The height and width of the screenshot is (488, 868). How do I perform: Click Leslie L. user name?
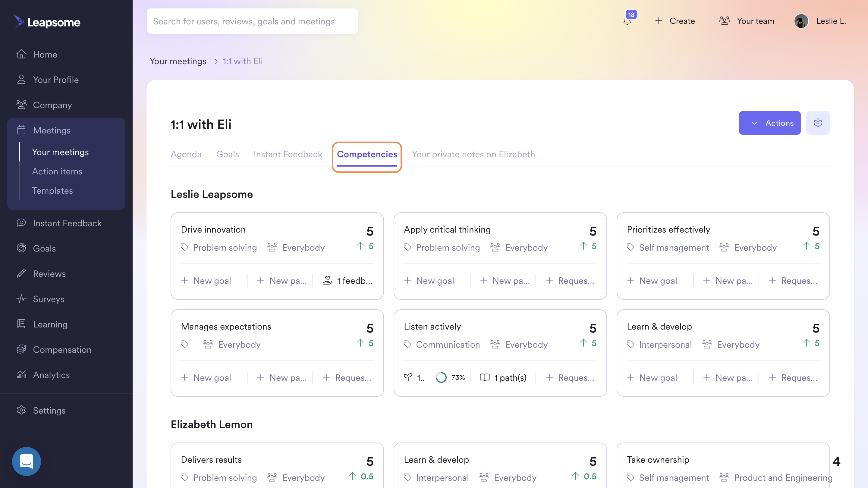click(831, 21)
